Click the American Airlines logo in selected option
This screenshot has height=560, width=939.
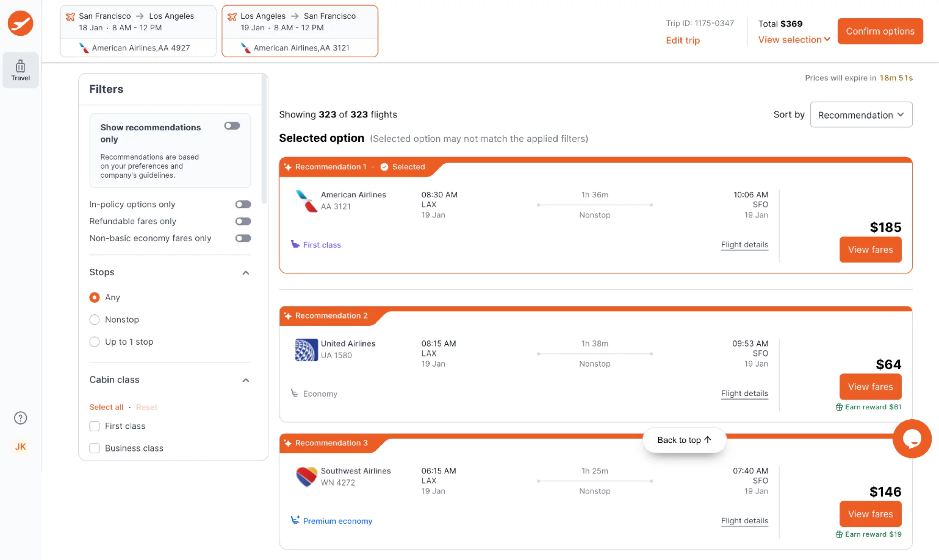(306, 201)
